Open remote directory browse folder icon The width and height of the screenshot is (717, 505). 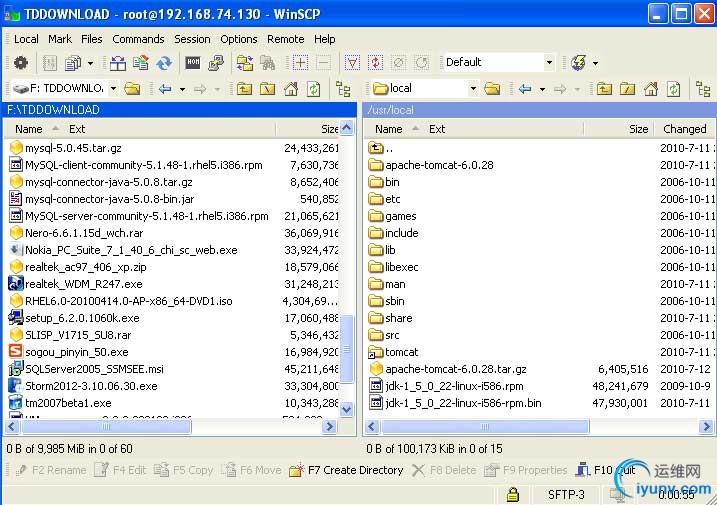click(492, 89)
